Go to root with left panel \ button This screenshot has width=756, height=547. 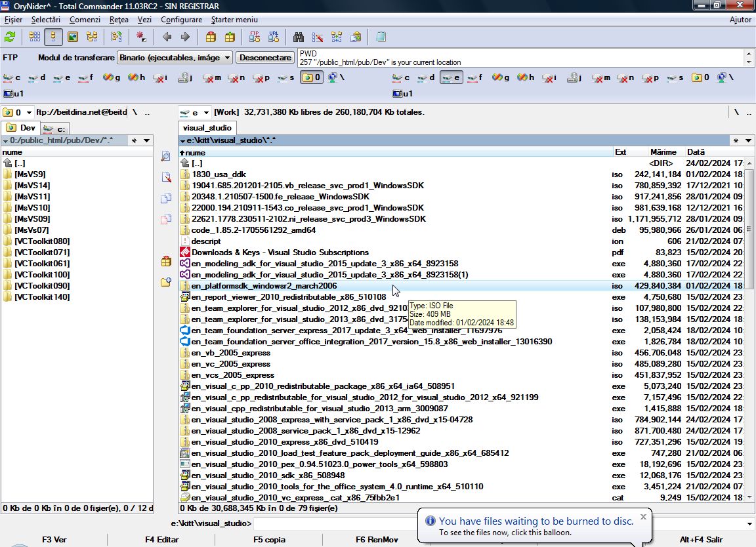coord(135,112)
